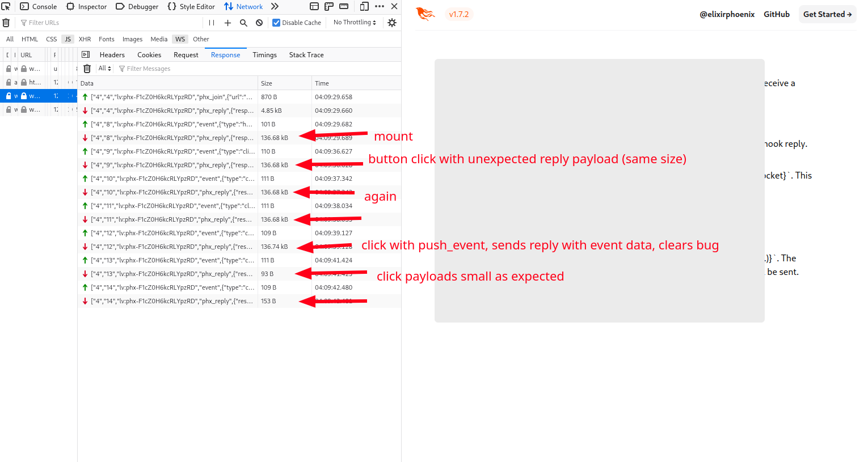Image resolution: width=868 pixels, height=462 pixels.
Task: Click the Filter Messages input field
Action: coord(148,68)
